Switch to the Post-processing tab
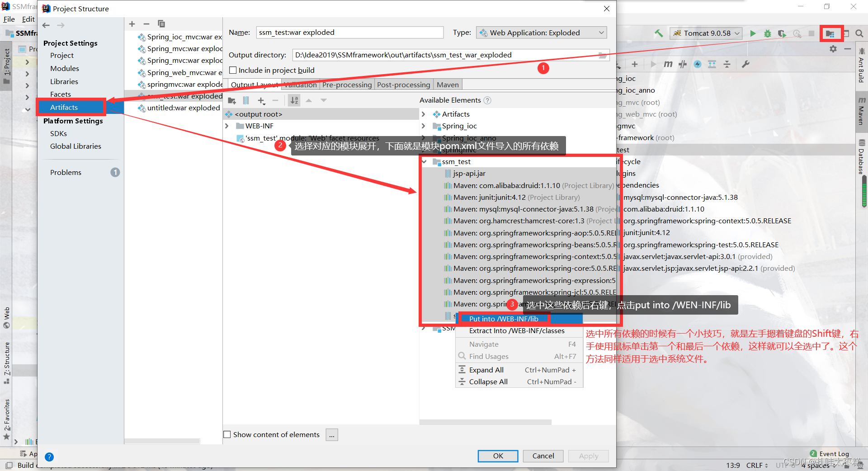The image size is (868, 471). point(403,85)
